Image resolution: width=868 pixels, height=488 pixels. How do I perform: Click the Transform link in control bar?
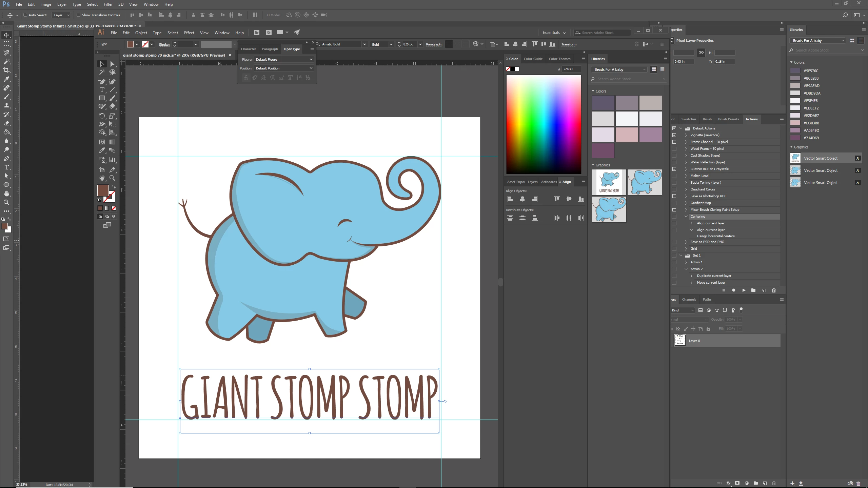pos(569,44)
